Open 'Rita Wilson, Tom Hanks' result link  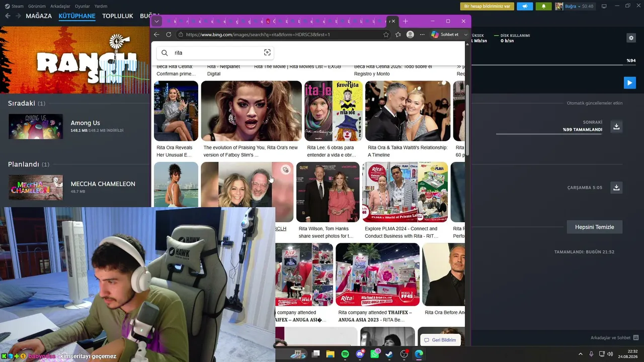[x=326, y=232]
